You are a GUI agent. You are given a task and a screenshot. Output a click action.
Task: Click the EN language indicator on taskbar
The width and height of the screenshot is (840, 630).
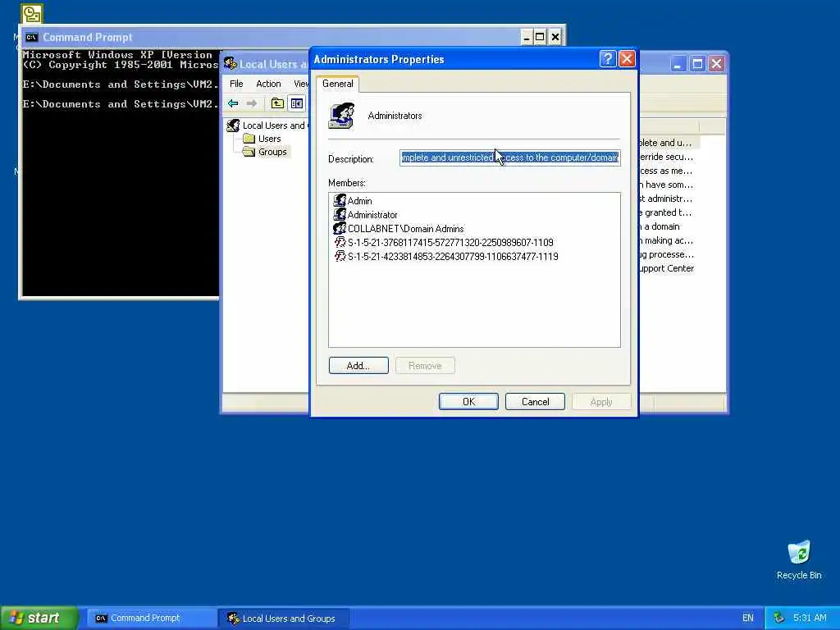pos(748,618)
